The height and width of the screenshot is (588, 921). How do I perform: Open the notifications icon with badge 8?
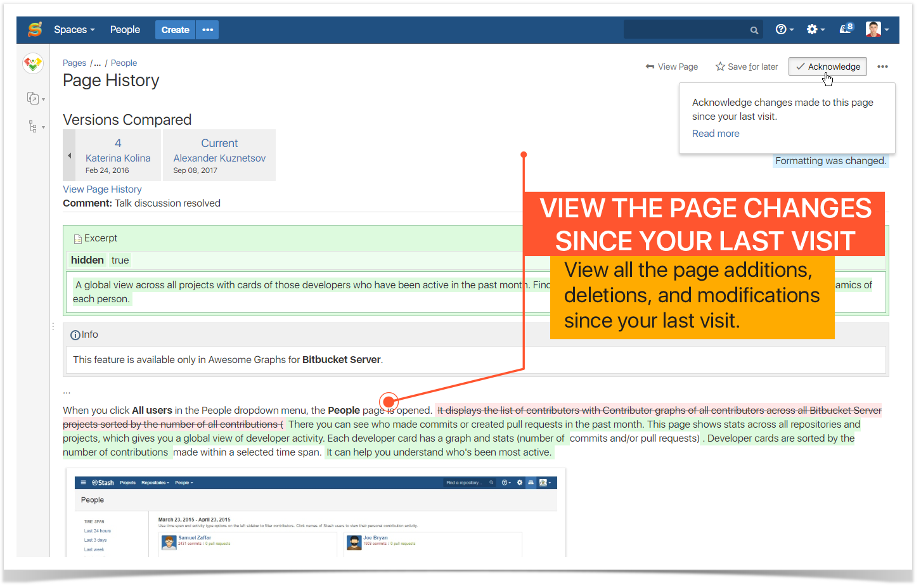pos(846,29)
